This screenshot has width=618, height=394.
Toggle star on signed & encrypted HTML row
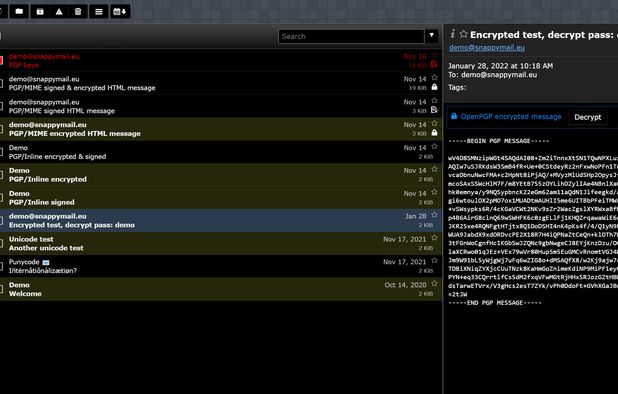click(x=434, y=78)
